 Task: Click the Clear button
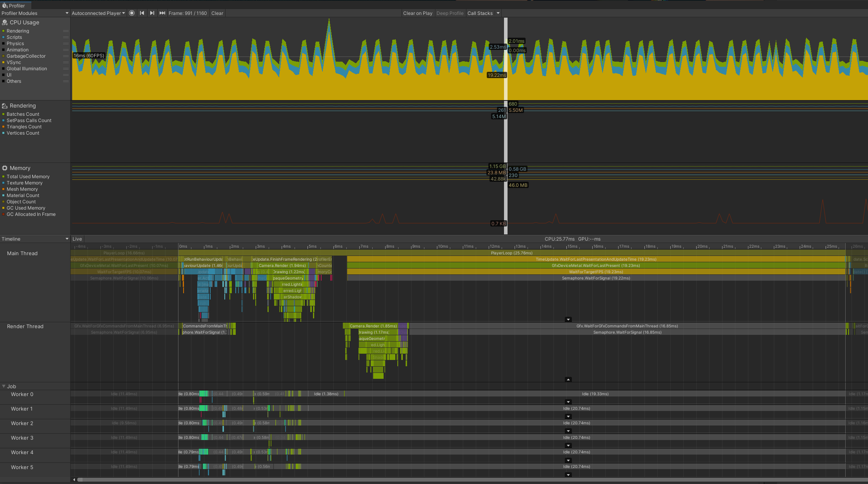point(217,13)
